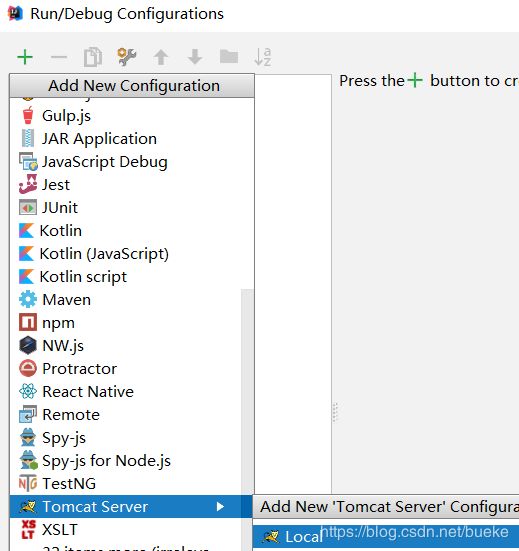Screen dimensions: 519x551
Task: Choose Protractor from the list
Action: pyautogui.click(x=125, y=368)
